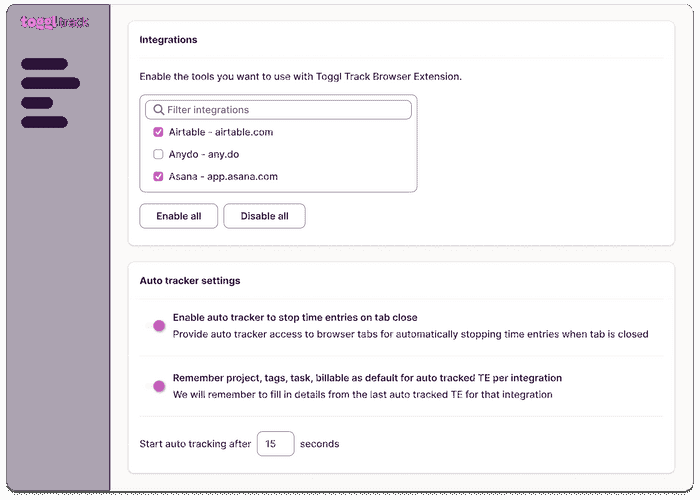Click the Auto tracker settings heading
This screenshot has width=700, height=500.
click(190, 281)
